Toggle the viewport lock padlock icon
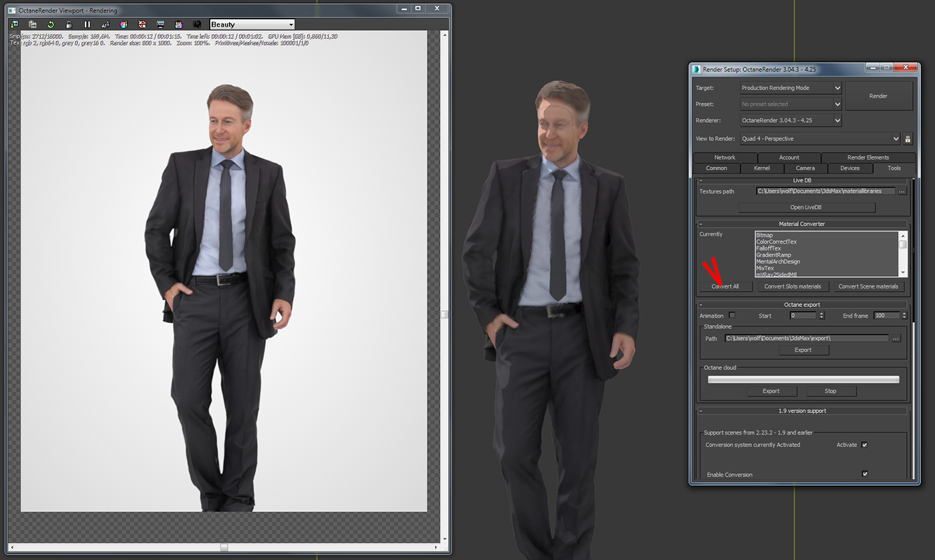Viewport: 935px width, 560px height. 69,25
